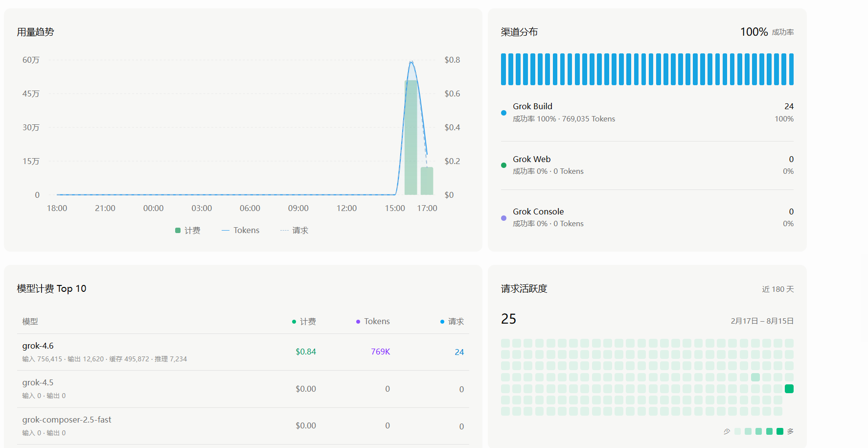Click the 25 total requests count
This screenshot has height=448, width=868.
[508, 319]
